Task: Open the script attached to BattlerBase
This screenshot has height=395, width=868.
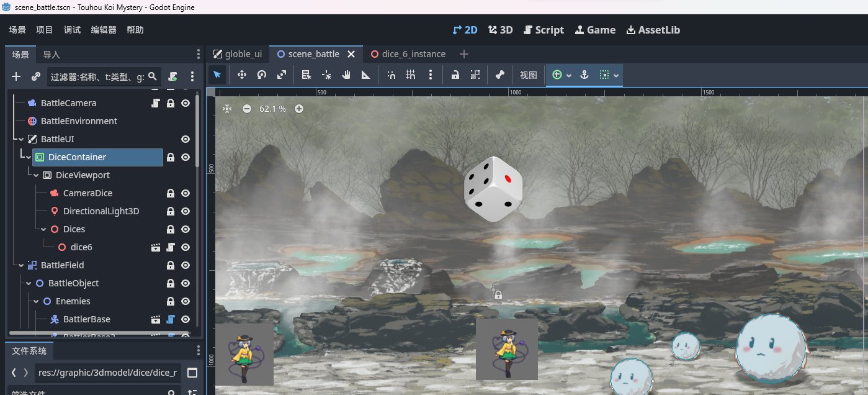Action: (171, 319)
